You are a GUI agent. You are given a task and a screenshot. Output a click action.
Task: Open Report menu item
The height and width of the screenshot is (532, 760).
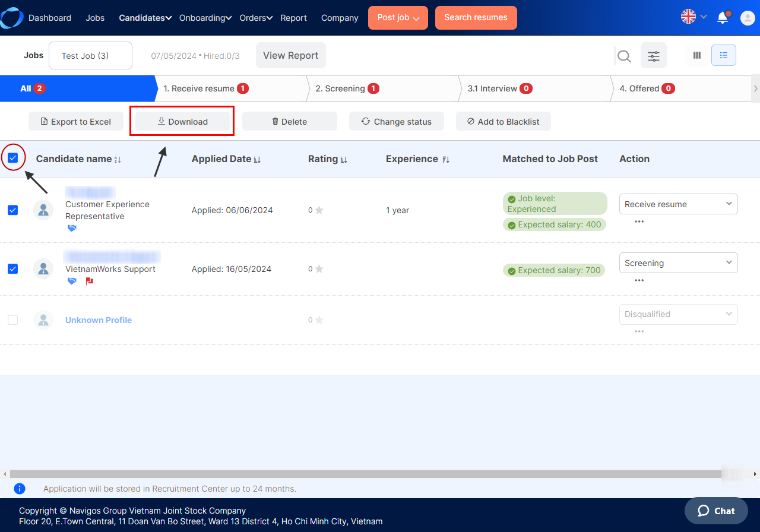[293, 18]
